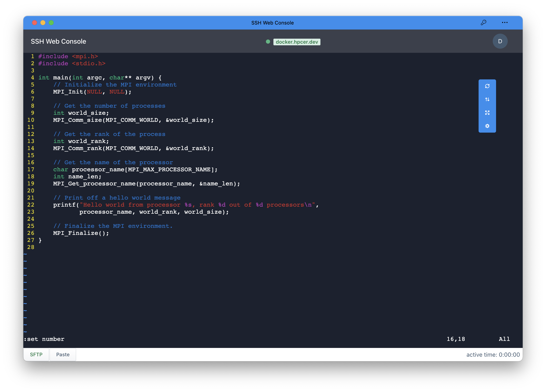
Task: Open the three-dots more menu
Action: tap(505, 23)
